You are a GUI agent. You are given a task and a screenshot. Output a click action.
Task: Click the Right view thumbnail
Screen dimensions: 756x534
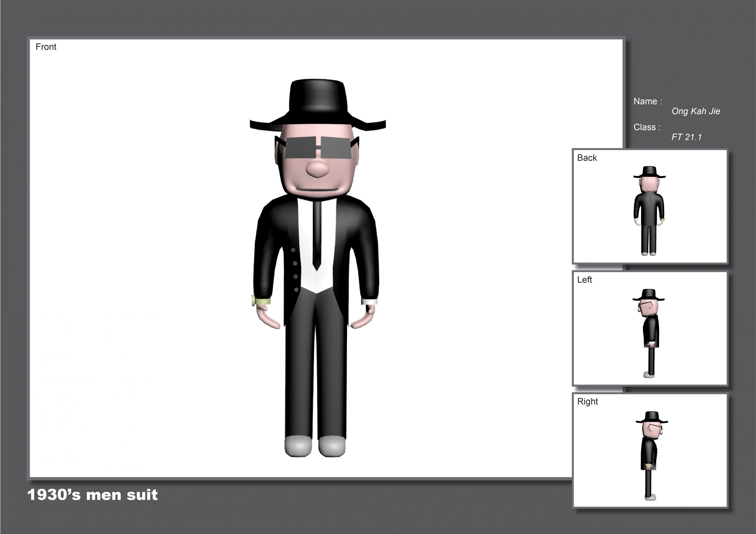[x=650, y=454]
